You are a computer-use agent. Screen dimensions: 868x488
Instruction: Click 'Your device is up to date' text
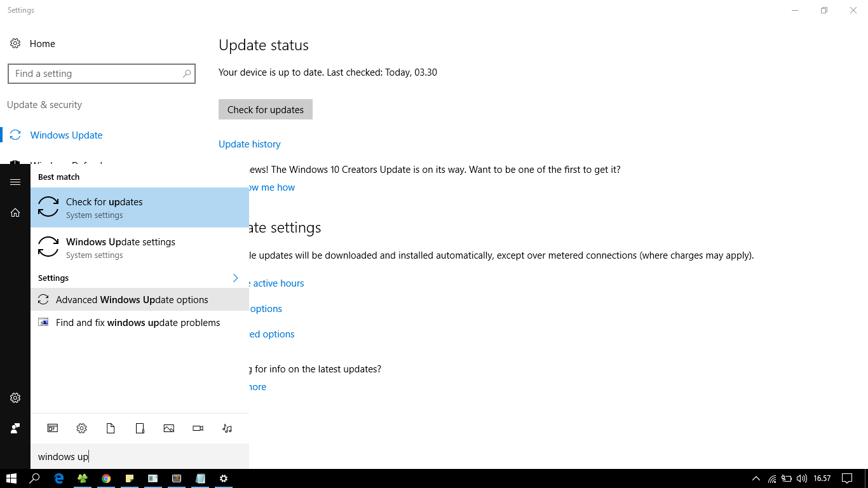point(271,72)
